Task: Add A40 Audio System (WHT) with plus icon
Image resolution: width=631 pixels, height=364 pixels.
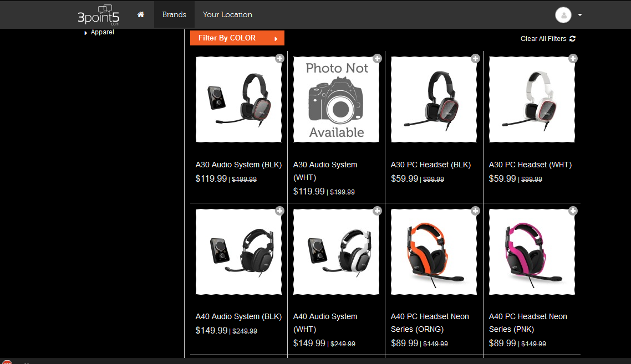Action: click(x=377, y=211)
